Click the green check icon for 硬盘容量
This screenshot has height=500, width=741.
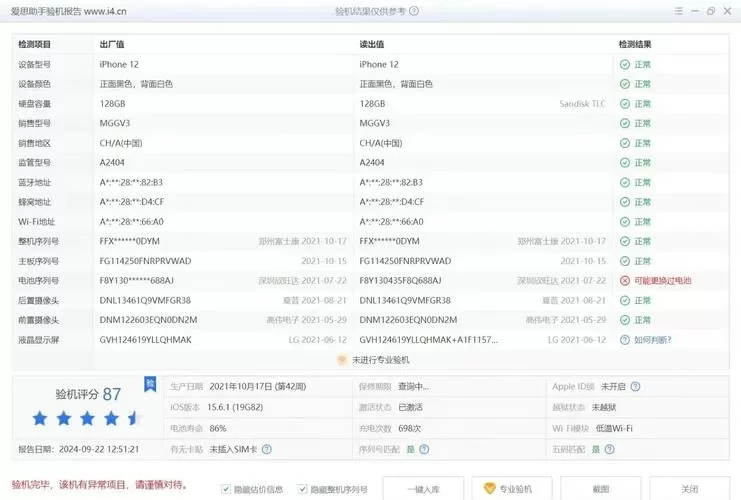click(625, 104)
